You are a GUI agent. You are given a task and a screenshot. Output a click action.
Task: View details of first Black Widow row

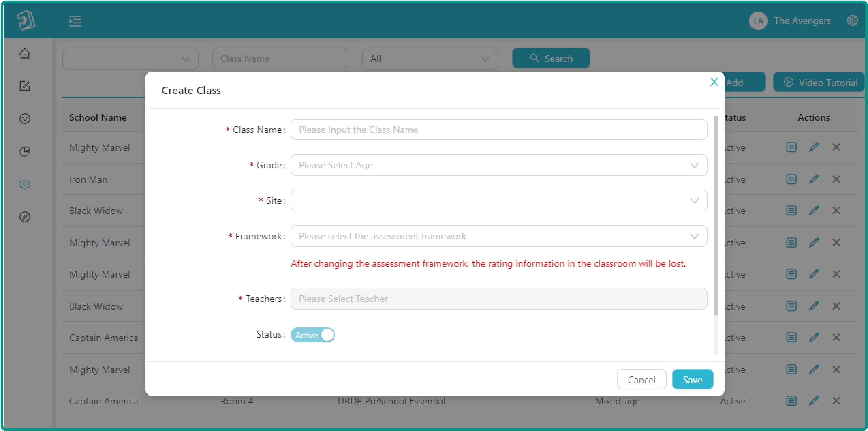(791, 211)
